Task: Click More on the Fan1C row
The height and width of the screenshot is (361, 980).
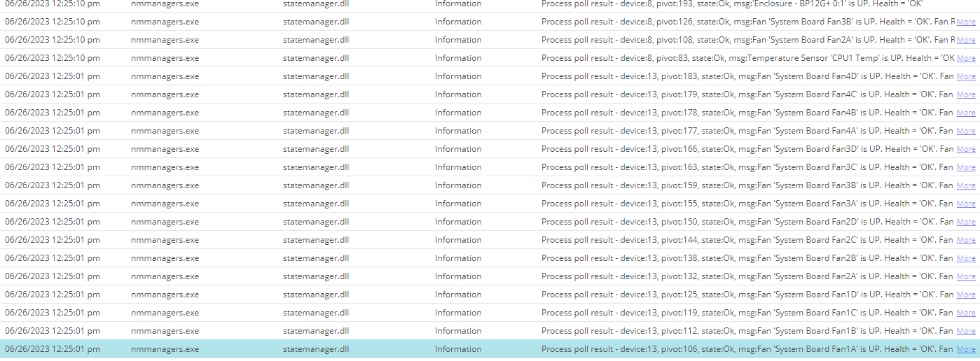Action: (966, 313)
